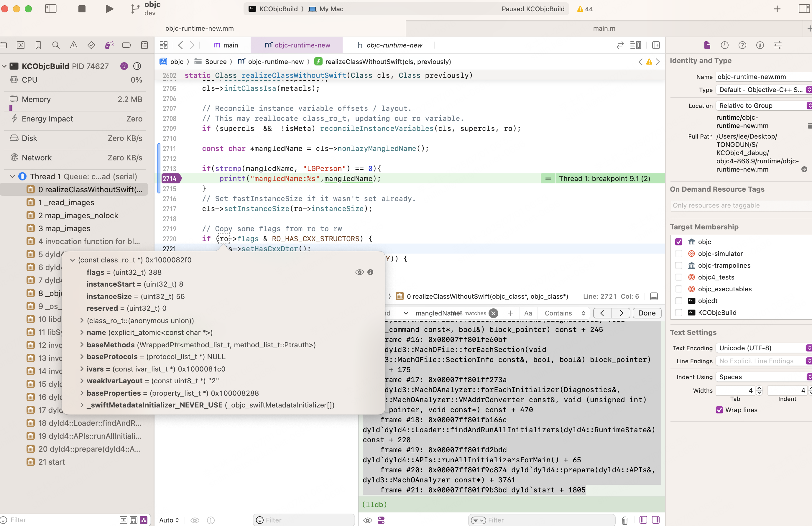Open the issue navigator warning icon
This screenshot has height=526, width=812.
point(74,45)
